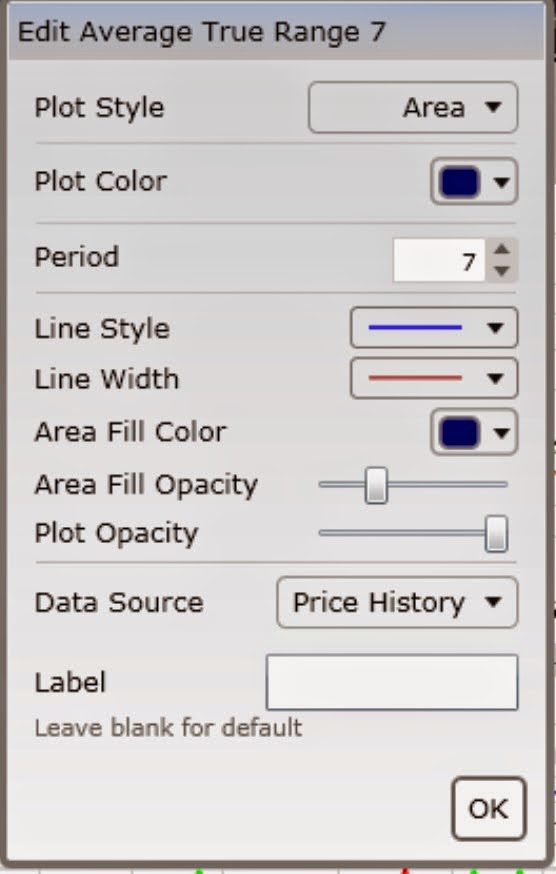Click the Plot Opacity label text

pyautogui.click(x=116, y=533)
